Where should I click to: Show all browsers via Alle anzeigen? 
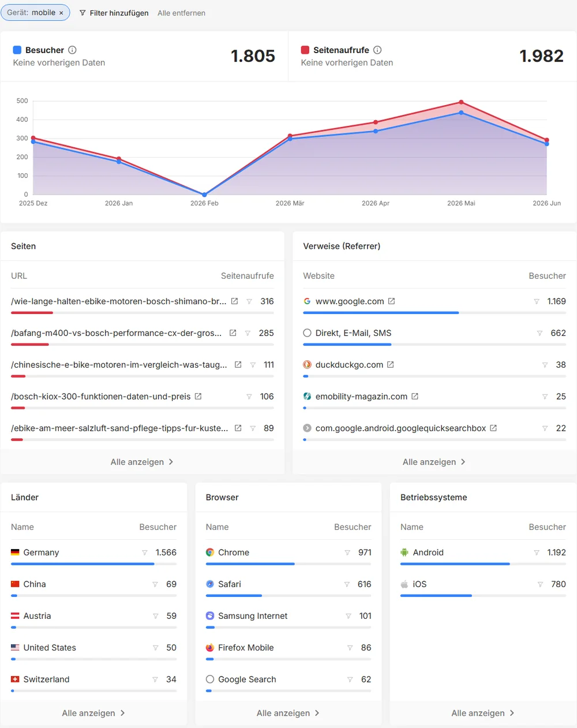point(288,713)
